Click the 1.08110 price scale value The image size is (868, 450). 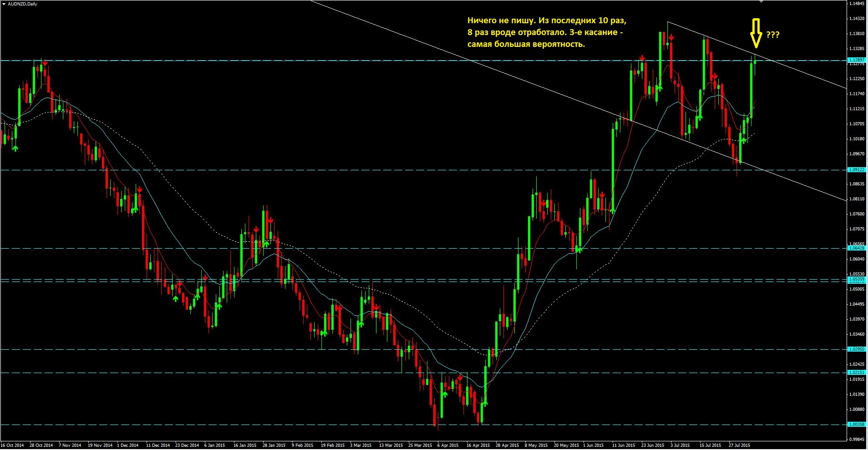coord(857,199)
